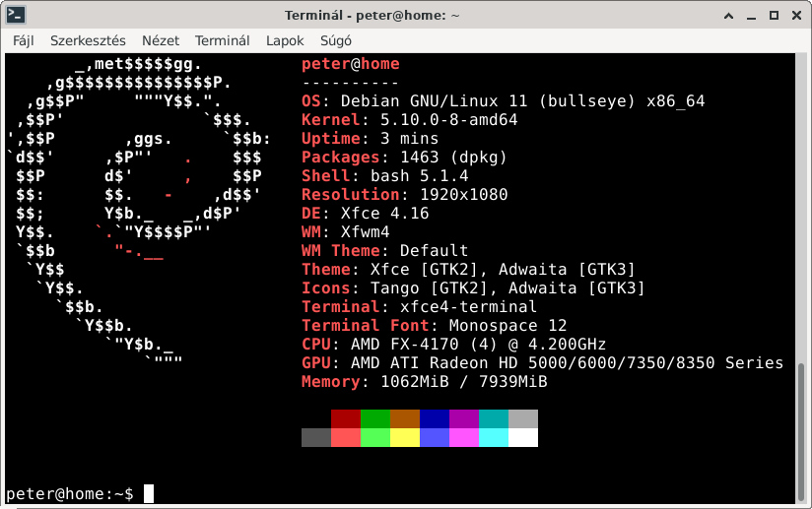Image resolution: width=812 pixels, height=509 pixels.
Task: Click the dark green color block
Action: [x=374, y=419]
